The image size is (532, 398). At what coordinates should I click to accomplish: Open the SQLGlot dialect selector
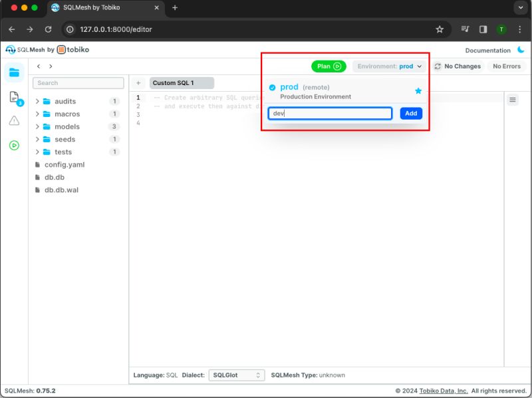tap(236, 375)
